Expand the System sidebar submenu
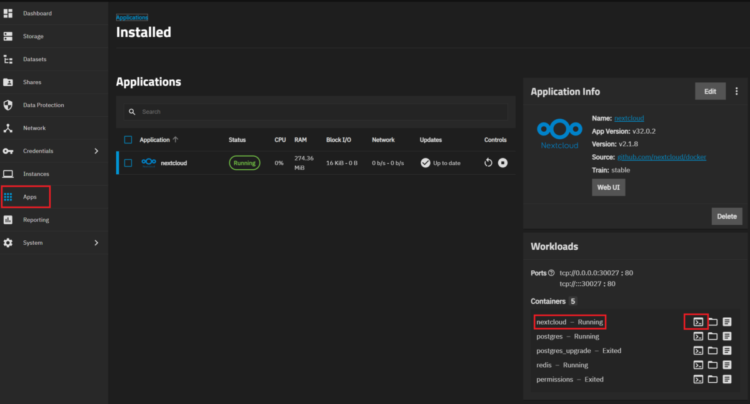Image resolution: width=750 pixels, height=404 pixels. coord(96,243)
